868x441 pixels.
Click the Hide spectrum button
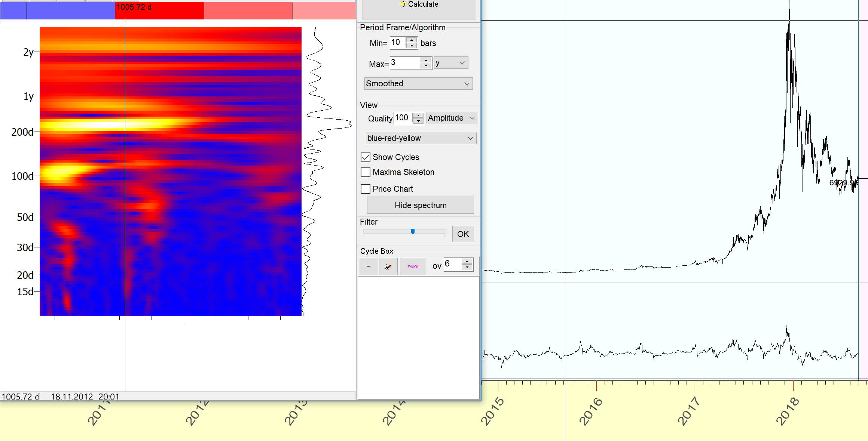point(420,205)
